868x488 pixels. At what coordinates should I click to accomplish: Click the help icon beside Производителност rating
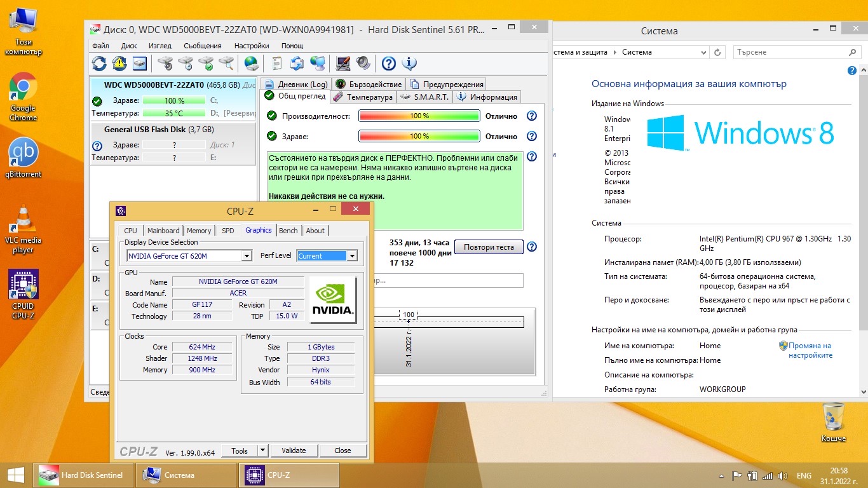point(532,116)
